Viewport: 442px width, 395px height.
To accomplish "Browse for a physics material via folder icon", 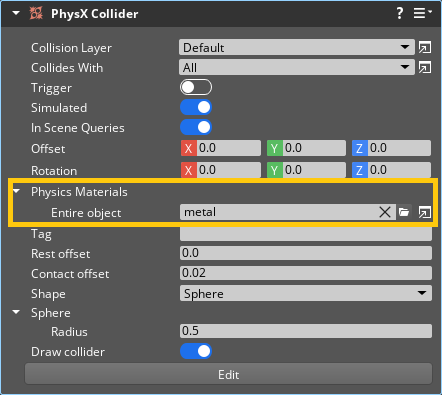I will point(404,212).
